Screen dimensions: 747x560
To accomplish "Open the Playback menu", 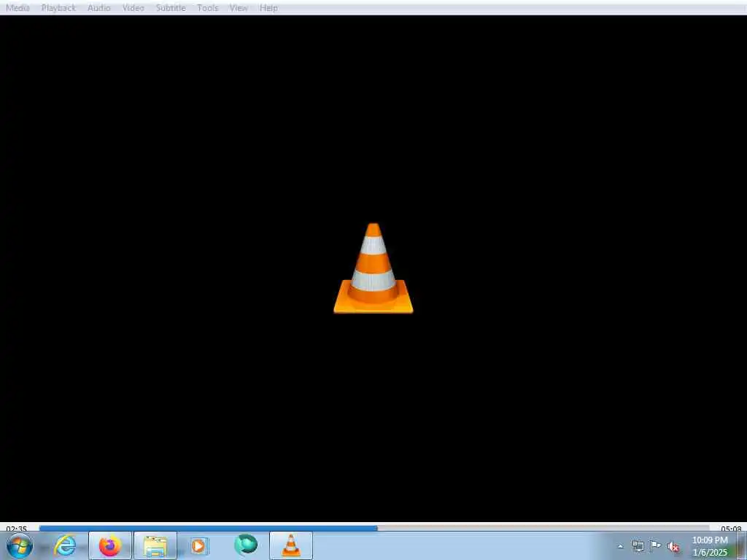I will click(58, 8).
